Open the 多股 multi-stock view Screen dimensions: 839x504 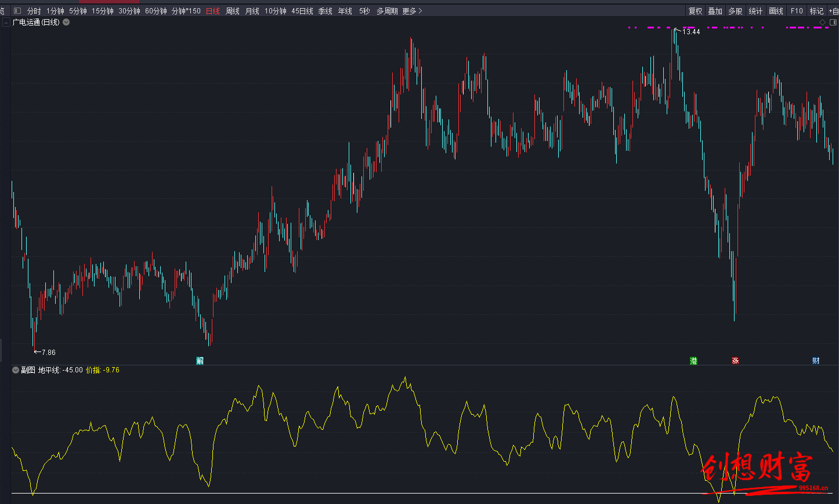point(735,11)
